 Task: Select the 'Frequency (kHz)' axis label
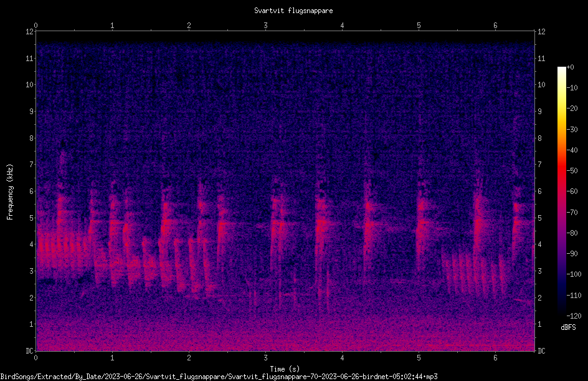coord(10,192)
